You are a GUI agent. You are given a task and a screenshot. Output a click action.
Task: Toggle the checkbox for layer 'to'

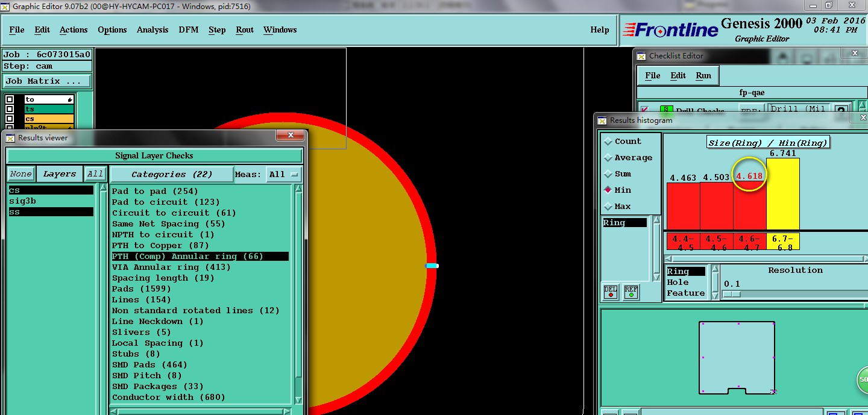pyautogui.click(x=10, y=99)
